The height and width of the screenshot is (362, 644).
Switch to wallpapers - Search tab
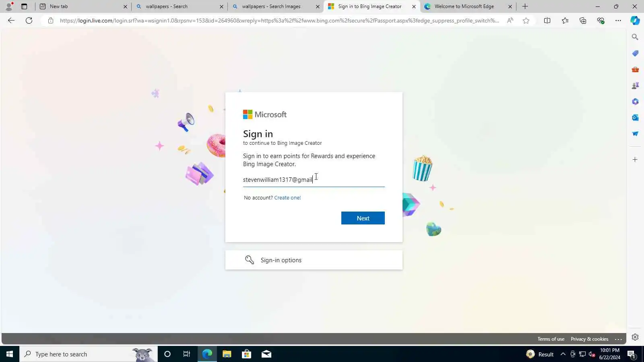click(x=179, y=6)
